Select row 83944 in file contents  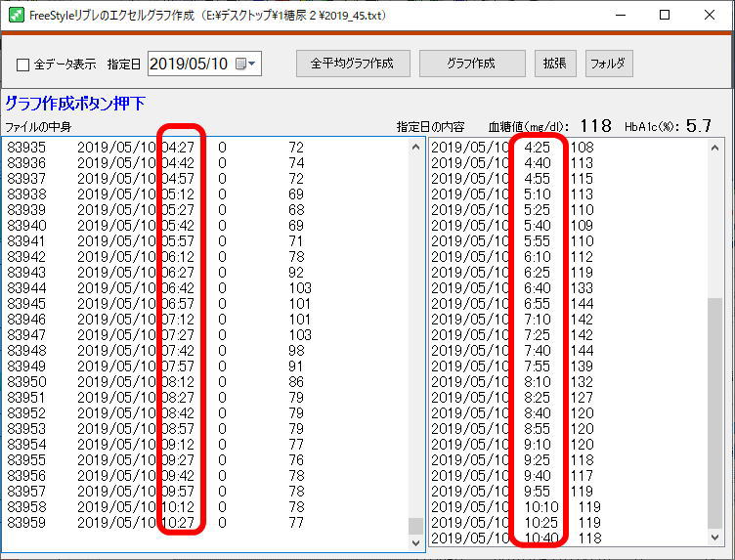pos(159,288)
